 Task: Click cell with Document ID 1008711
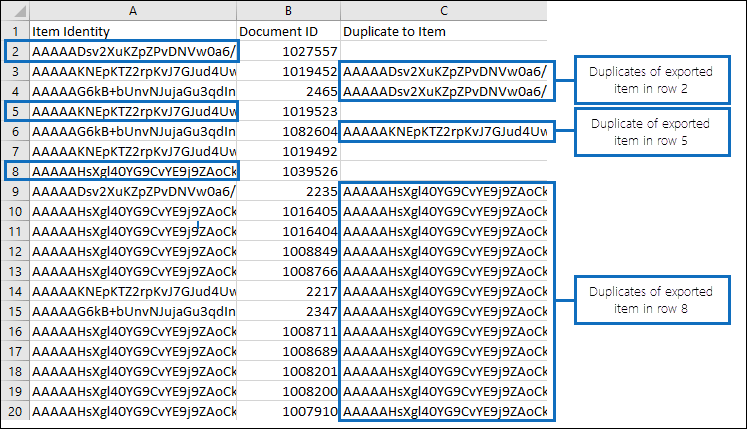(x=288, y=332)
